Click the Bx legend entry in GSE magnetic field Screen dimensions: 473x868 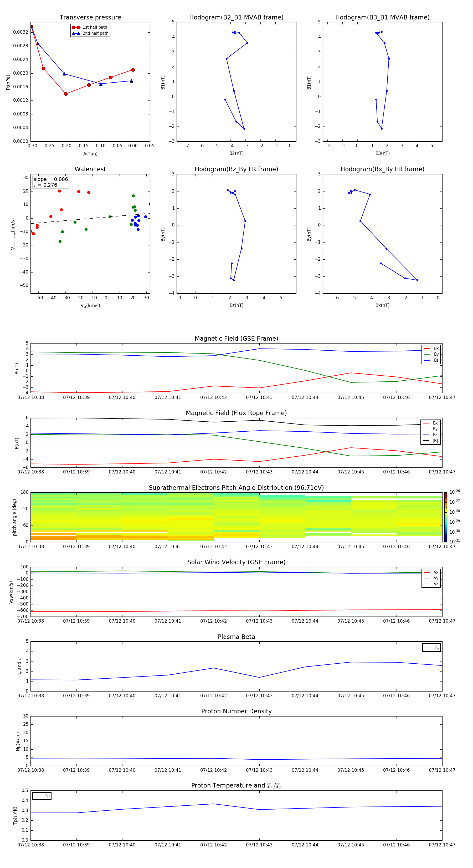coord(431,349)
